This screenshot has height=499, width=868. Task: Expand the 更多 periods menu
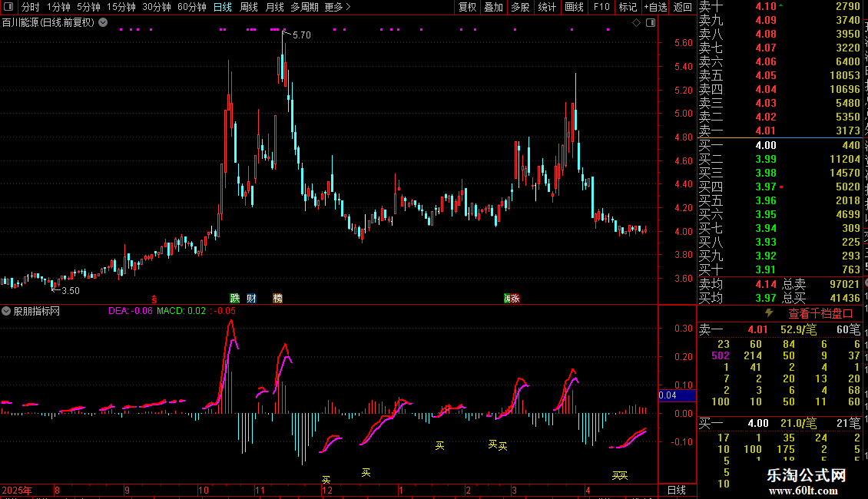coord(338,7)
